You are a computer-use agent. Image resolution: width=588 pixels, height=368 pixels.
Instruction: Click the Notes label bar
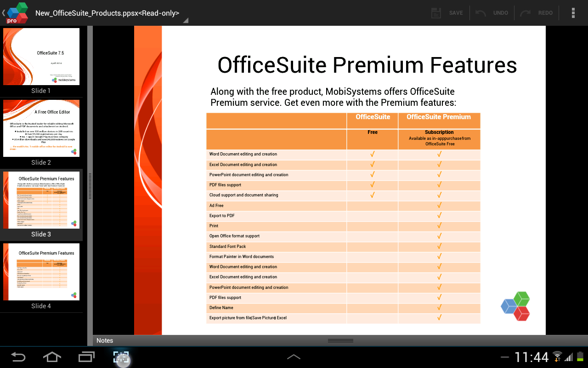(x=340, y=340)
